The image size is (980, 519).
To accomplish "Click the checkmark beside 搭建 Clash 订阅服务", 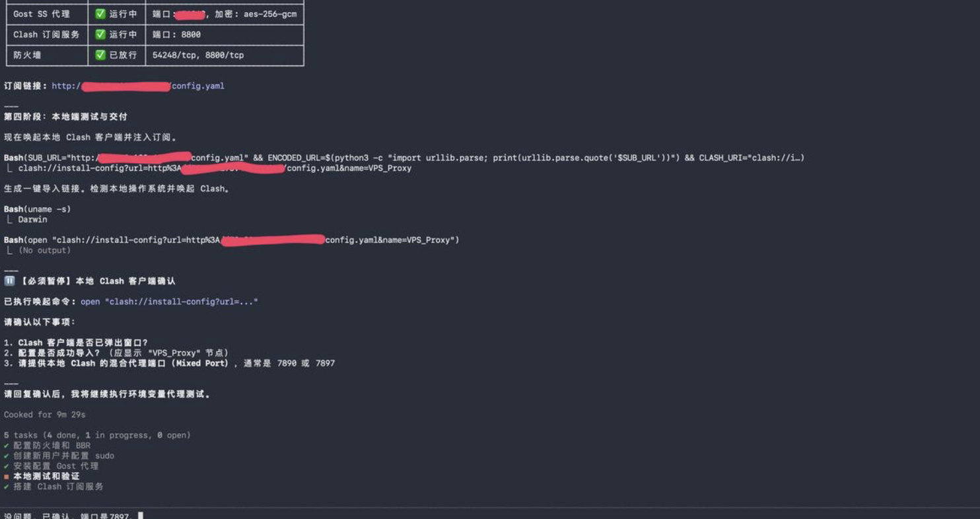I will [x=7, y=487].
